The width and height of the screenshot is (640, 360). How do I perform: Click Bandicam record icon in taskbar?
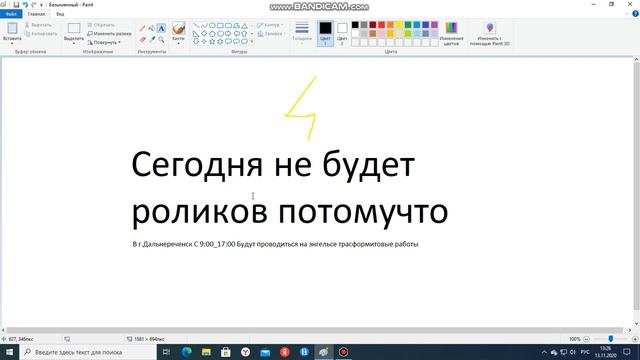[x=343, y=352]
